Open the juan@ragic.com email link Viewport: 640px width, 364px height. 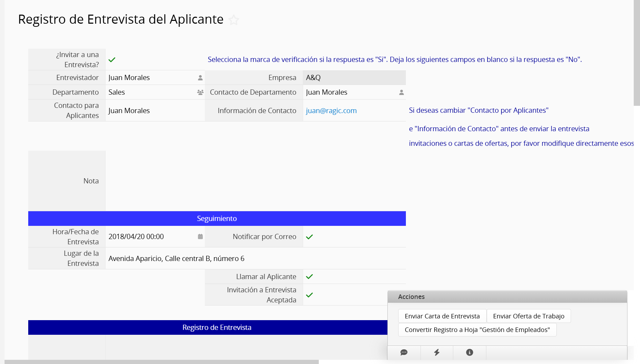click(x=331, y=111)
